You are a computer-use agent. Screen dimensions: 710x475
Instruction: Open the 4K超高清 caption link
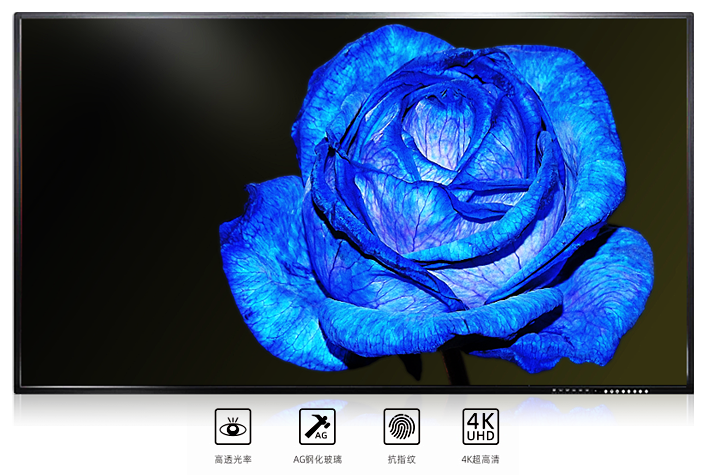pyautogui.click(x=480, y=460)
